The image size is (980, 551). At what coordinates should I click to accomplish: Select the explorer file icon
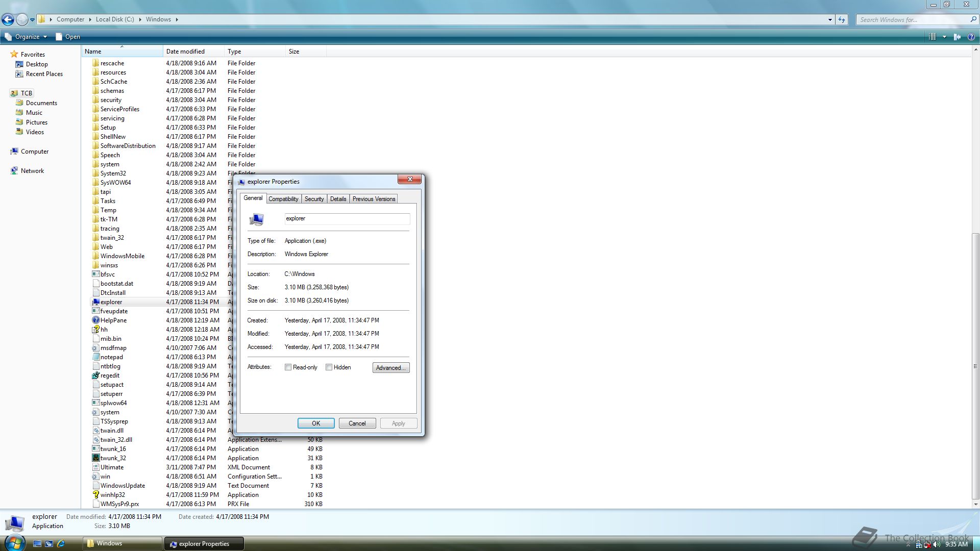[95, 302]
